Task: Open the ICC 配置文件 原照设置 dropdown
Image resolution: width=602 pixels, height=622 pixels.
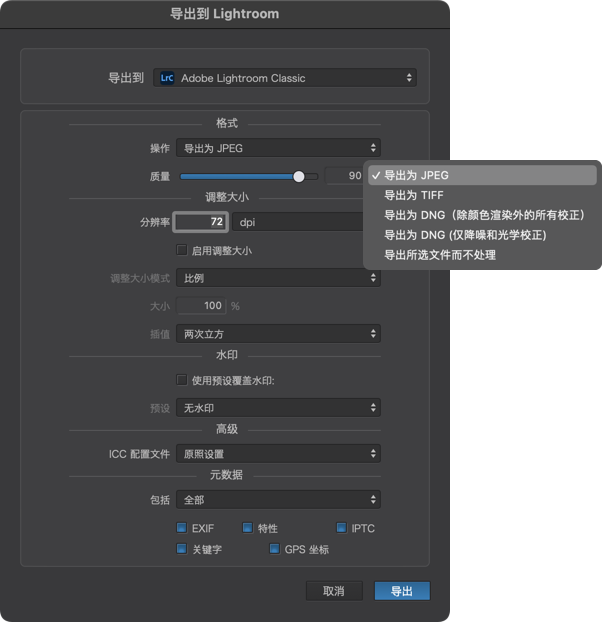Action: click(x=278, y=453)
